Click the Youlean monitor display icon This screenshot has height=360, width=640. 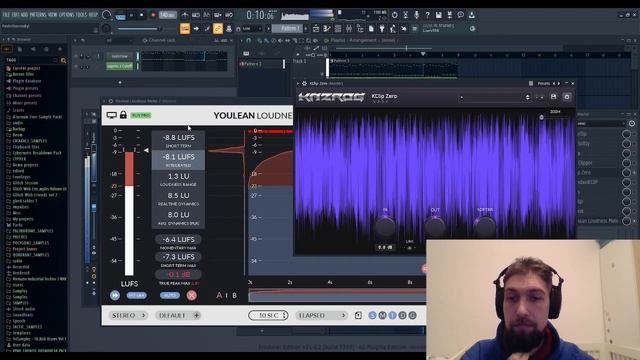[111, 115]
